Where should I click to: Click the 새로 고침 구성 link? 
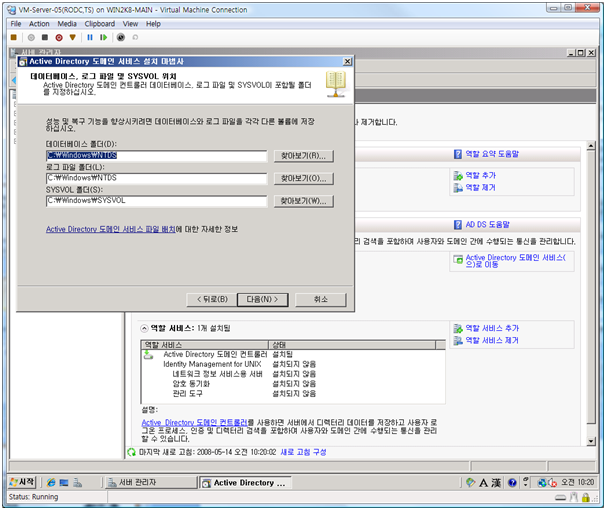coord(303,452)
